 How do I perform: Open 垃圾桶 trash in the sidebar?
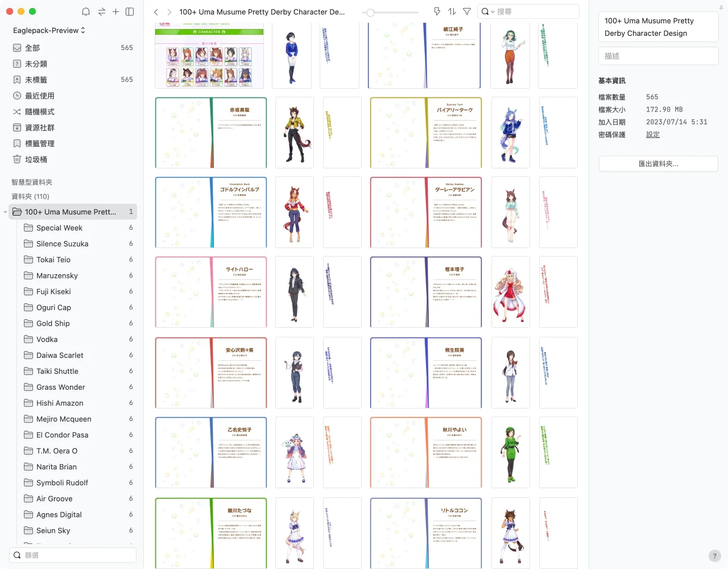tap(73, 159)
